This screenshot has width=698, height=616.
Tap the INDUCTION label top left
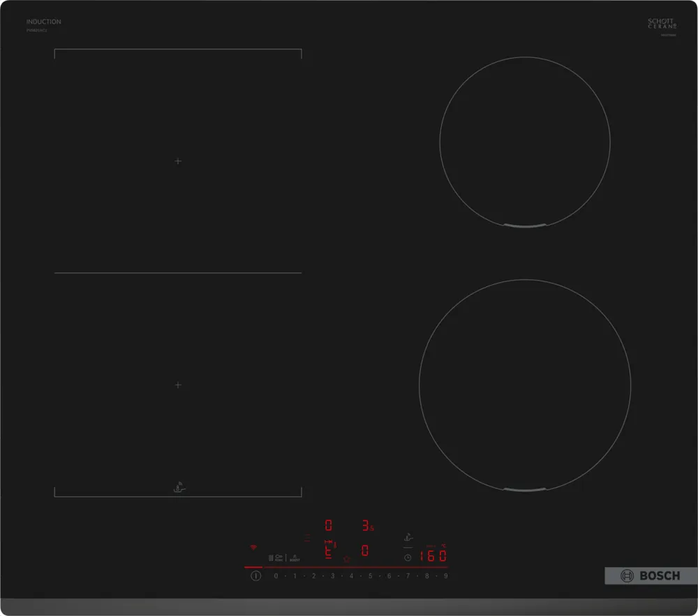pyautogui.click(x=43, y=22)
